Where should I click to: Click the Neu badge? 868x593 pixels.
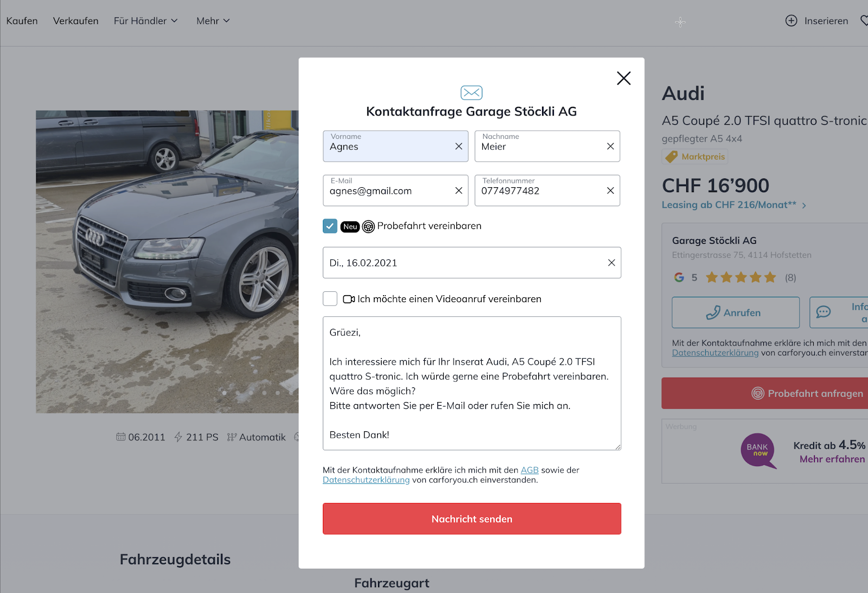(x=350, y=226)
